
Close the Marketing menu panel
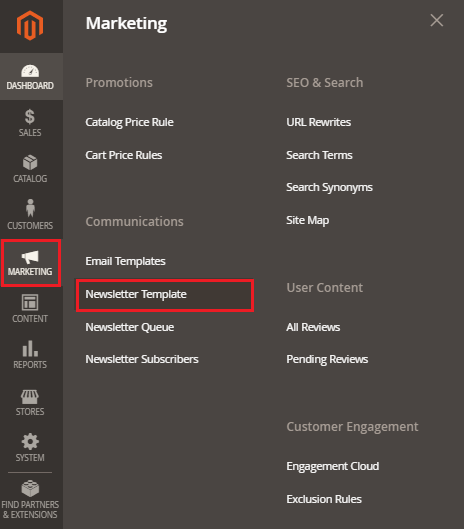point(437,21)
